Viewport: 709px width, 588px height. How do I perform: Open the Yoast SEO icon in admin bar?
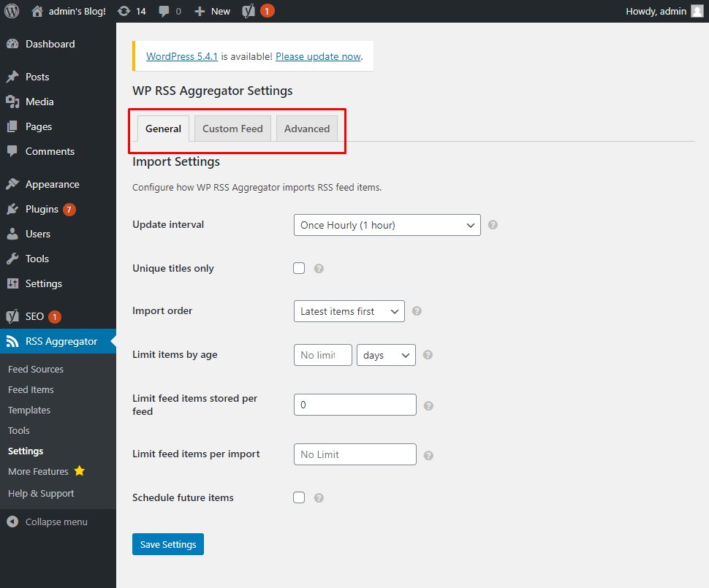click(x=249, y=11)
